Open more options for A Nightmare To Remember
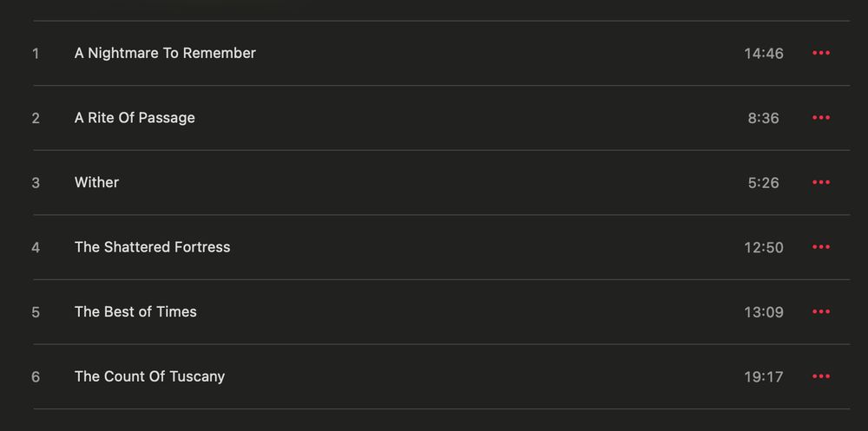Image resolution: width=868 pixels, height=431 pixels. coord(821,53)
